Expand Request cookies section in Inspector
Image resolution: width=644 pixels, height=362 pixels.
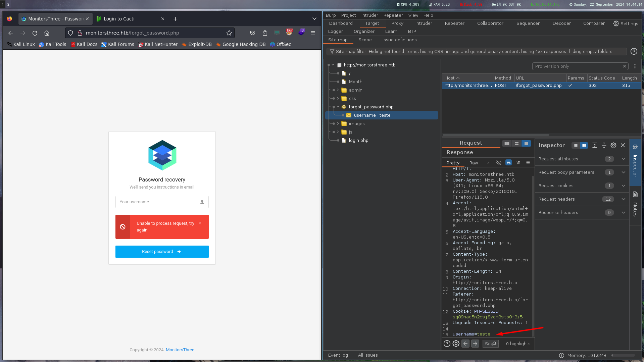pyautogui.click(x=623, y=186)
